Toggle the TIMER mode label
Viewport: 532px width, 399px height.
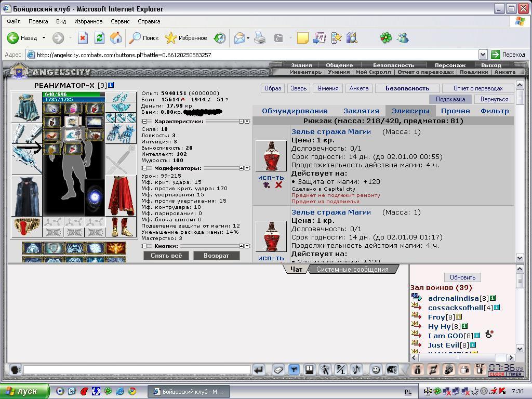pos(515,374)
